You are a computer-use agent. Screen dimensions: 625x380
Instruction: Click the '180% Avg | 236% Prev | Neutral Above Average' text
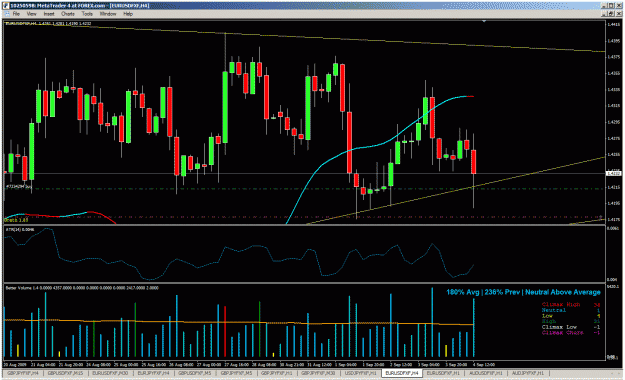[x=523, y=292]
